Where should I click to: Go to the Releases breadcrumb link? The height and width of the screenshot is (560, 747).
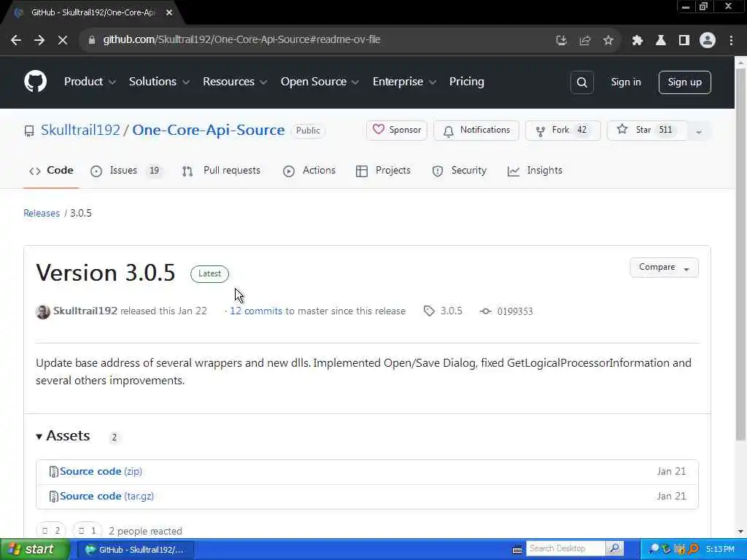tap(42, 213)
